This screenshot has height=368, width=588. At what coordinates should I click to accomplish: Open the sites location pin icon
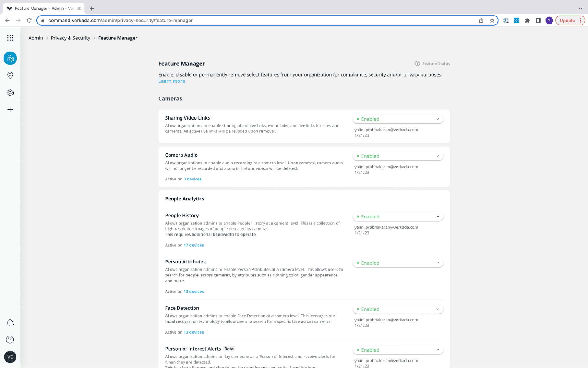click(x=10, y=75)
